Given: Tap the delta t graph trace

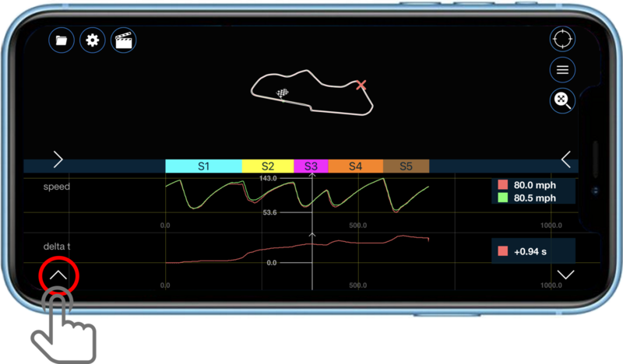Looking at the screenshot, I should [297, 249].
